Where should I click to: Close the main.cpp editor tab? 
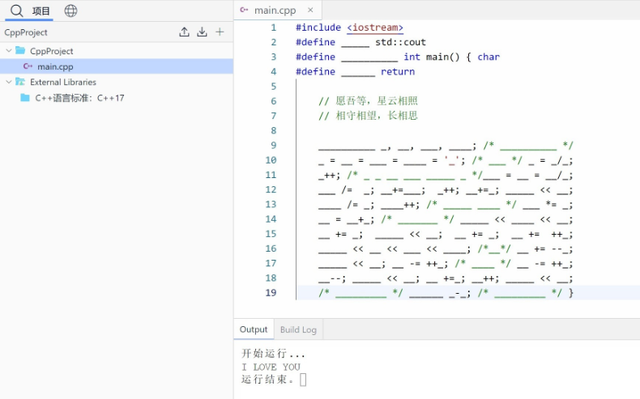pyautogui.click(x=310, y=10)
